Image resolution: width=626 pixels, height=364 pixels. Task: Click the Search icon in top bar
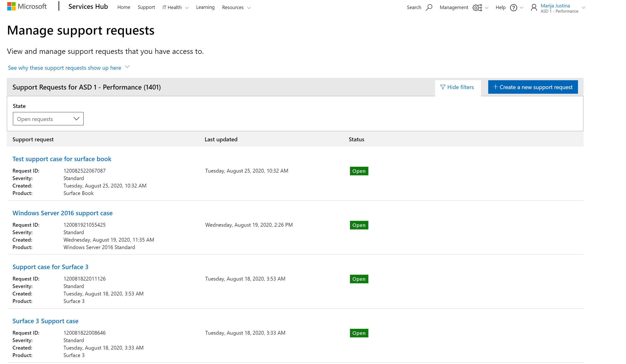point(429,7)
